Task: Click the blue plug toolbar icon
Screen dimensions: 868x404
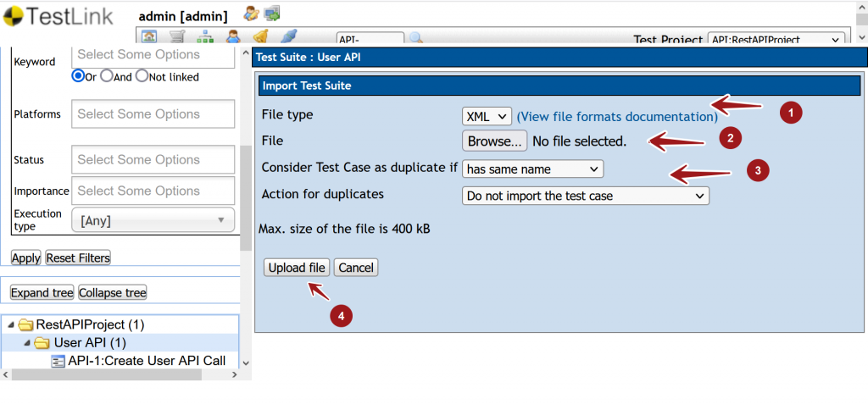Action: [x=289, y=37]
